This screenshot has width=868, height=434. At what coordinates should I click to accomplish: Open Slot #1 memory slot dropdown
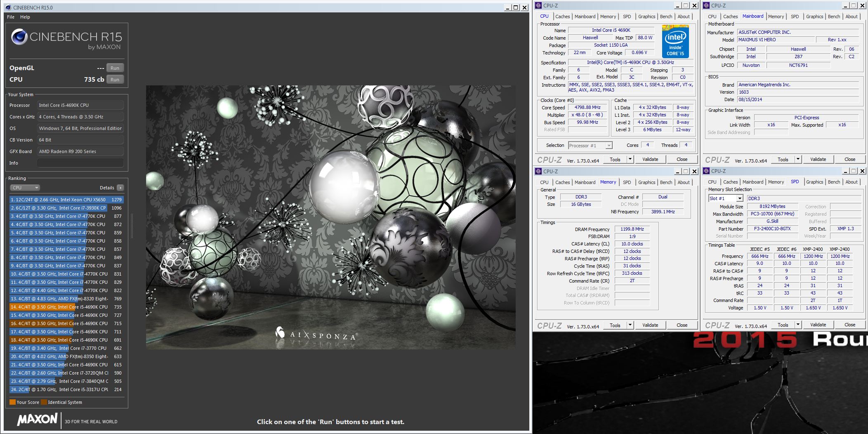[x=726, y=198]
